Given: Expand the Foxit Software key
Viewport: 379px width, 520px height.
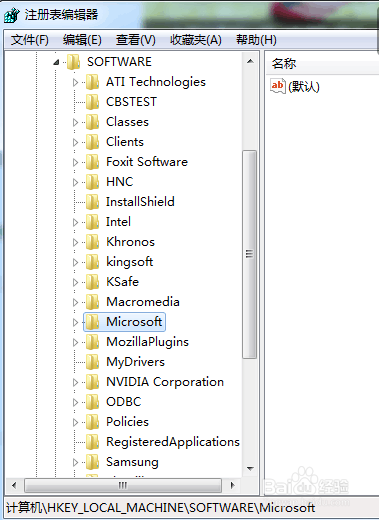Looking at the screenshot, I should (75, 162).
